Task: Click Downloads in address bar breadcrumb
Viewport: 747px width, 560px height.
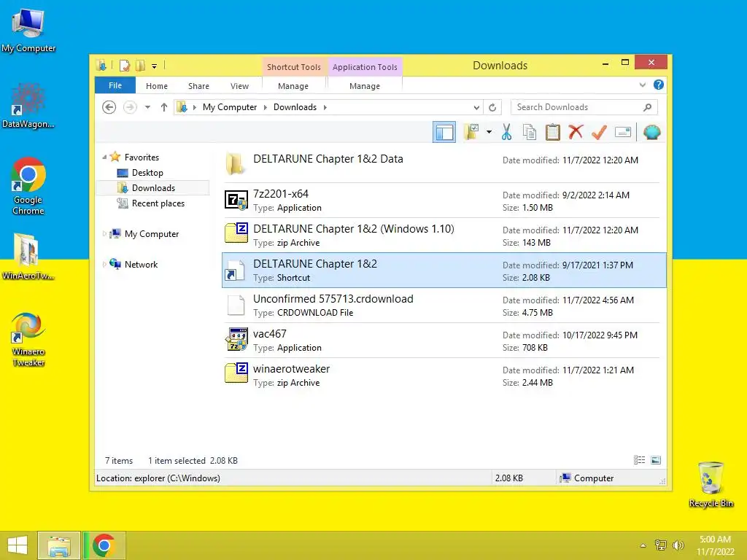Action: pos(295,107)
